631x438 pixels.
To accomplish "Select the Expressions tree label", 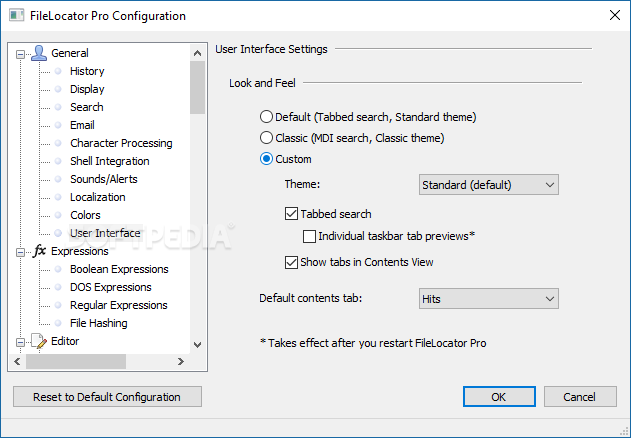I will (x=80, y=251).
